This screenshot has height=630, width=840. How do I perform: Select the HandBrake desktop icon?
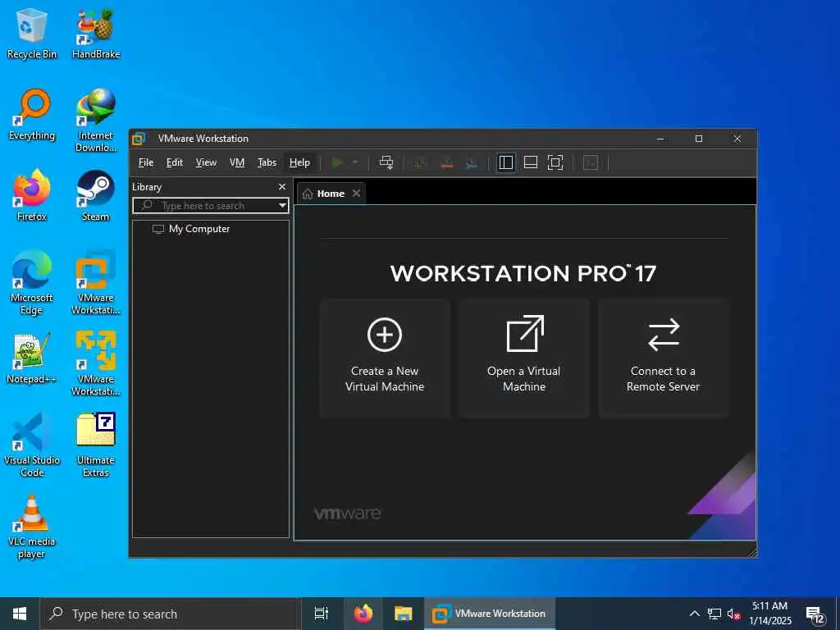click(96, 33)
